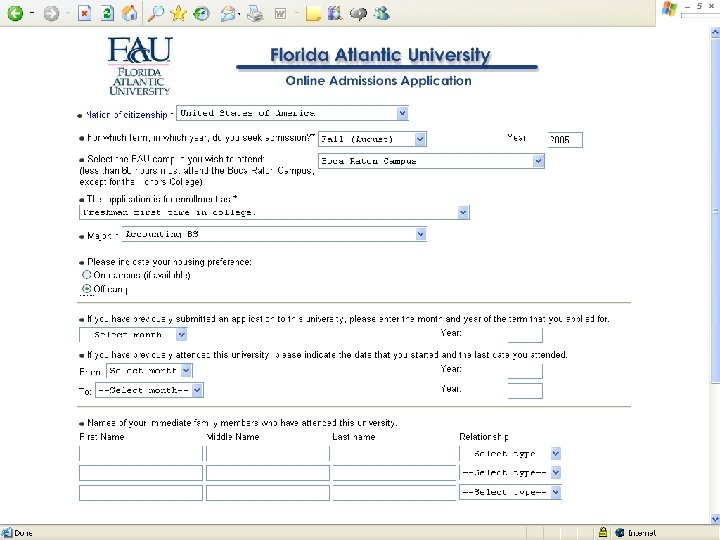Click first row First Name field
This screenshot has width=720, height=540.
click(141, 454)
